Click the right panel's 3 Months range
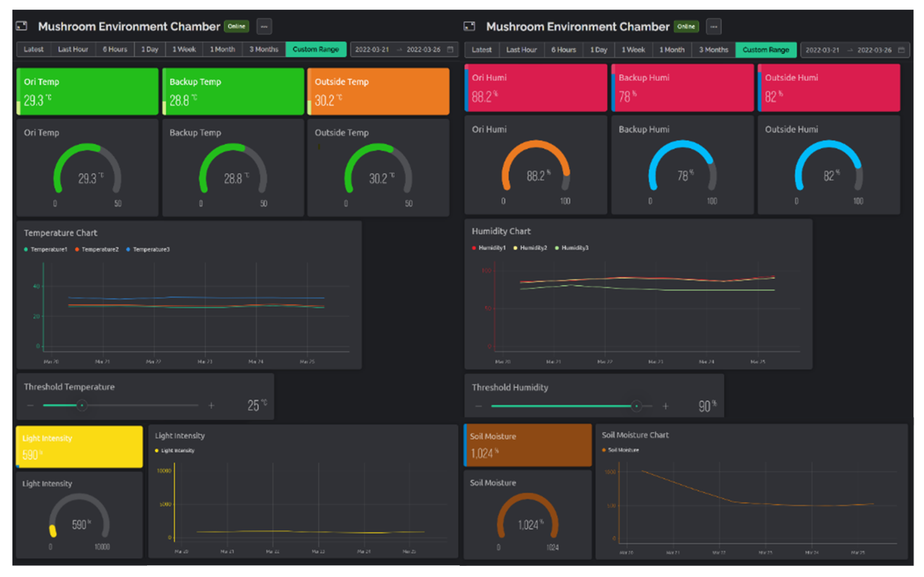The height and width of the screenshot is (577, 924). pos(713,50)
